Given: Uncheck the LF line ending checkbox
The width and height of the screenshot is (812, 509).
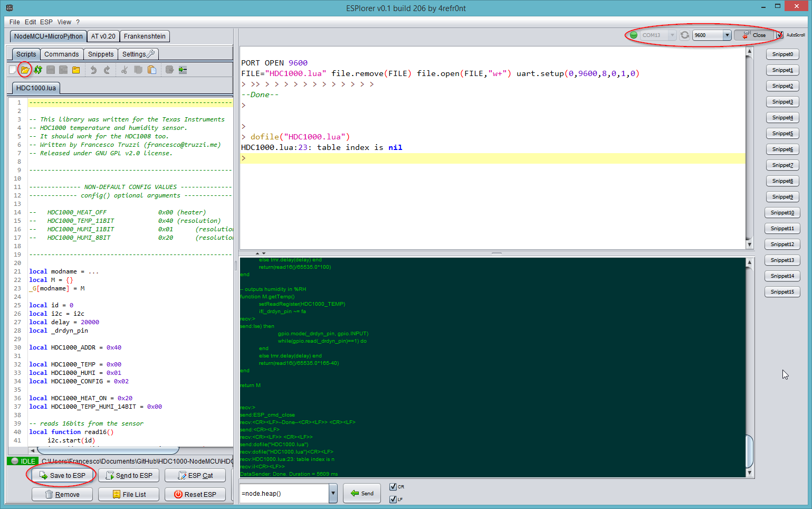Looking at the screenshot, I should coord(393,499).
